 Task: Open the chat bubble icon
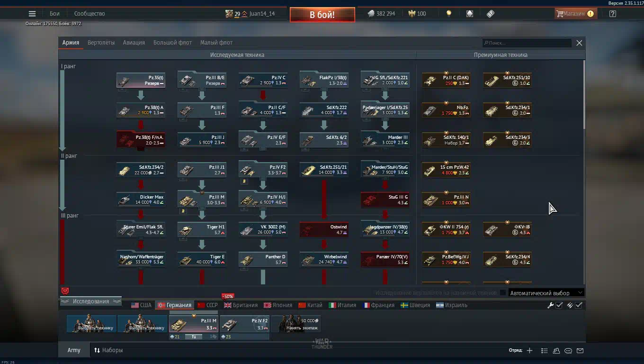pyautogui.click(x=568, y=351)
